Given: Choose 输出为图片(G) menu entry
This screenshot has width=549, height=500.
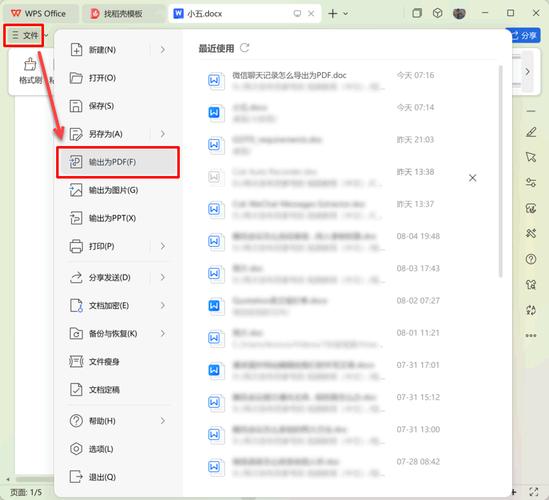Looking at the screenshot, I should [118, 190].
